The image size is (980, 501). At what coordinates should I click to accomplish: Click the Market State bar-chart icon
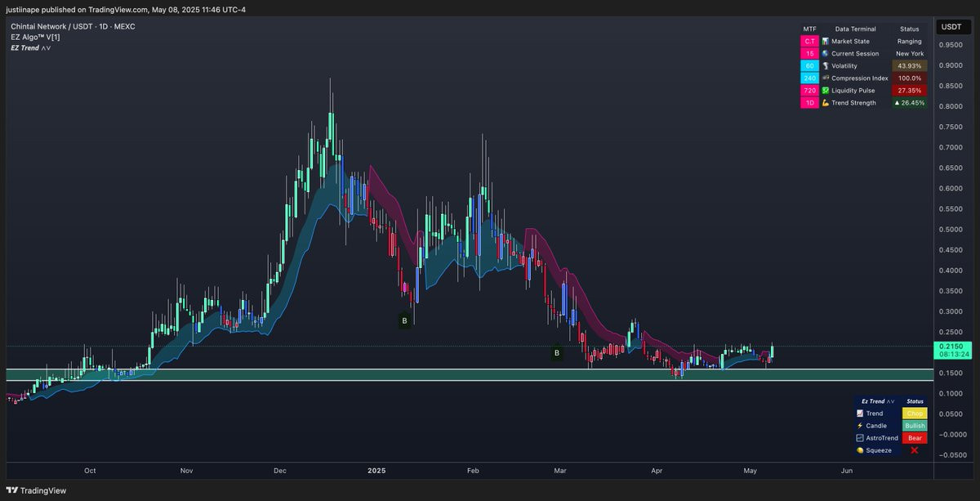point(826,41)
